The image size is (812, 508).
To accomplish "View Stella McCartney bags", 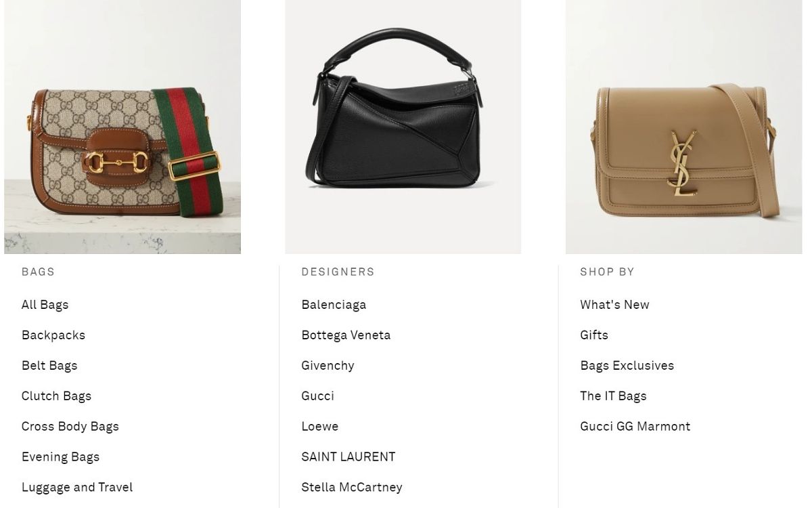I will pos(352,488).
